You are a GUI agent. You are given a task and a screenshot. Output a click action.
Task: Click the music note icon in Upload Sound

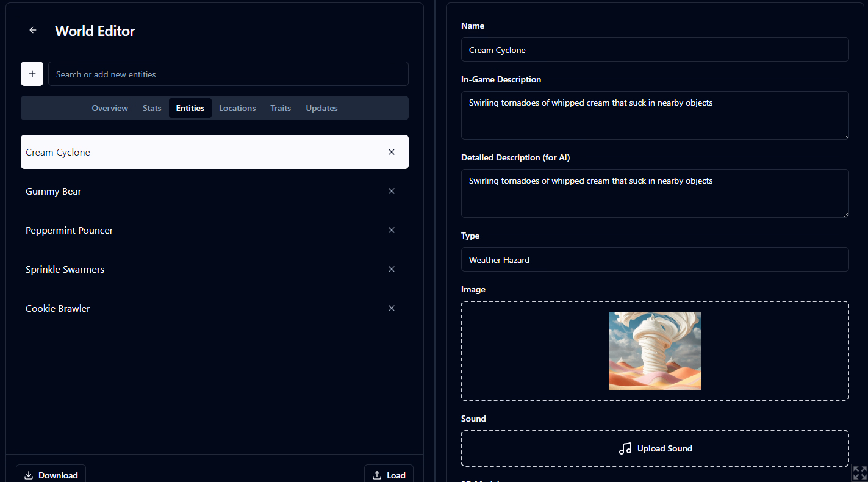625,448
